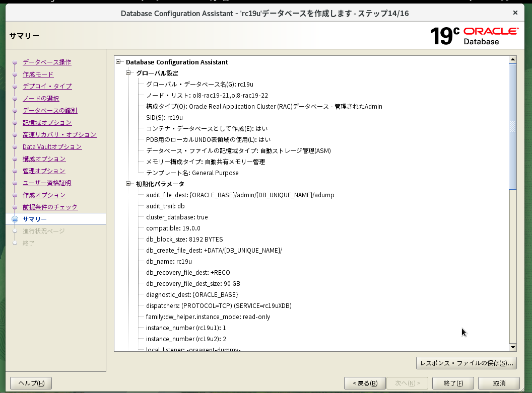
Task: Collapse the Database Configuration Assistant root node
Action: click(118, 62)
